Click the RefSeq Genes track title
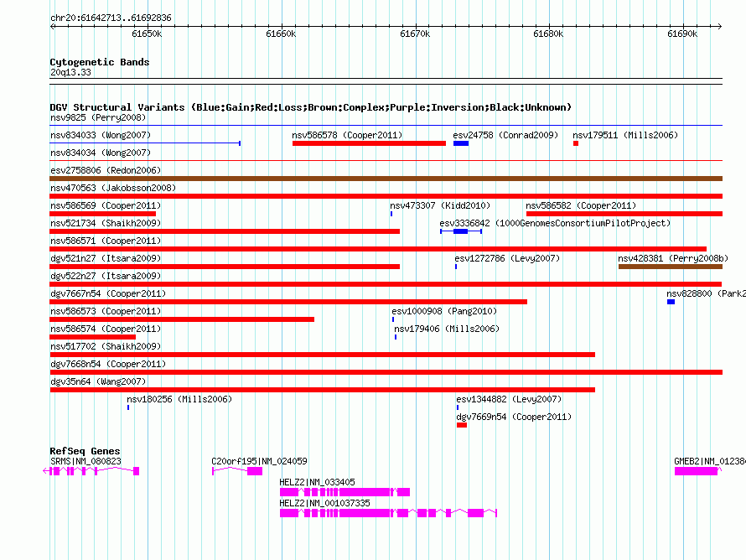The width and height of the screenshot is (746, 560). (85, 451)
